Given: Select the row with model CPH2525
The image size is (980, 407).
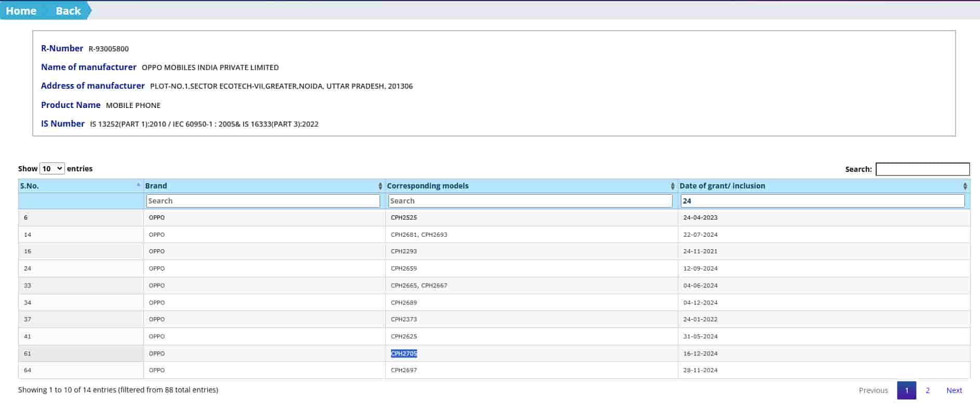Looking at the screenshot, I should pyautogui.click(x=404, y=218).
